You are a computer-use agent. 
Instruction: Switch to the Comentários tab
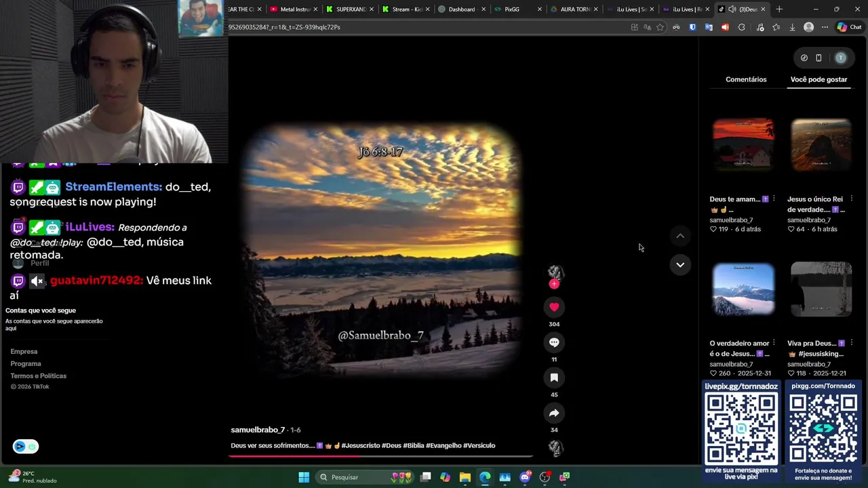746,79
